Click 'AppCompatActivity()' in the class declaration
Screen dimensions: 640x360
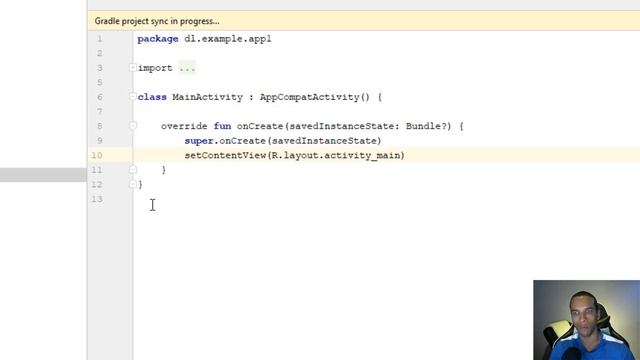[315, 97]
